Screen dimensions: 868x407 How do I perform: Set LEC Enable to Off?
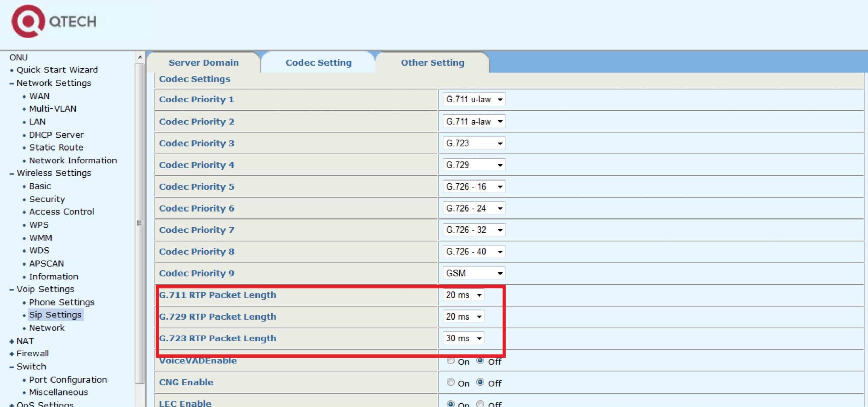(x=480, y=404)
